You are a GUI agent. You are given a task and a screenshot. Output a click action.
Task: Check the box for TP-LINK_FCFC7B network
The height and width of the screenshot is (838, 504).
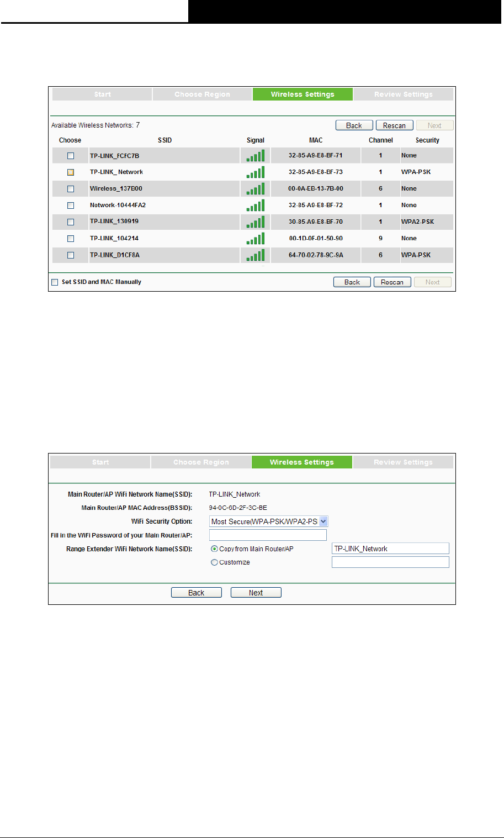(71, 156)
